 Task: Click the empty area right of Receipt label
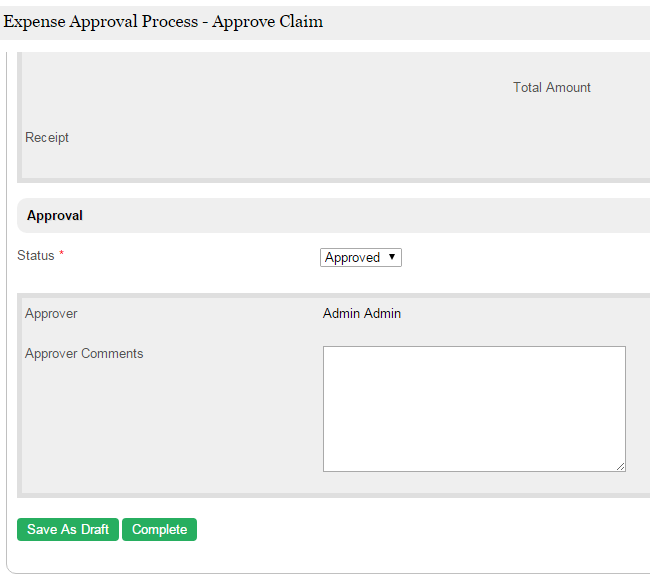pos(300,138)
